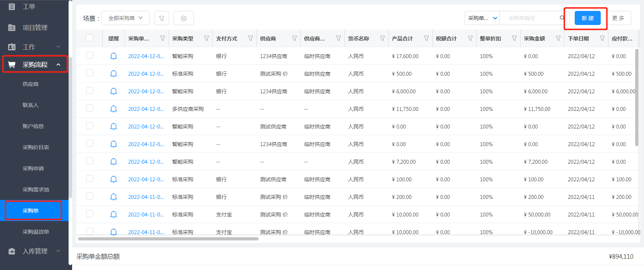The image size is (644, 270).
Task: Open the 全部采购单 scene dropdown
Action: pyautogui.click(x=126, y=18)
